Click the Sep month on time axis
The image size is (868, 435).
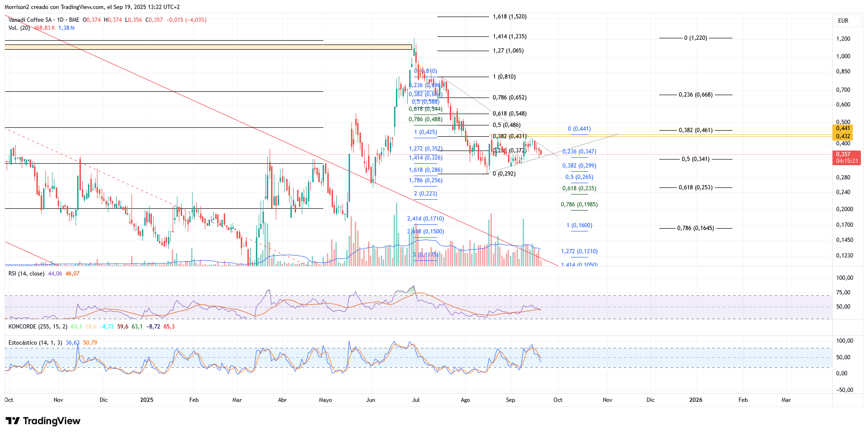pos(510,400)
